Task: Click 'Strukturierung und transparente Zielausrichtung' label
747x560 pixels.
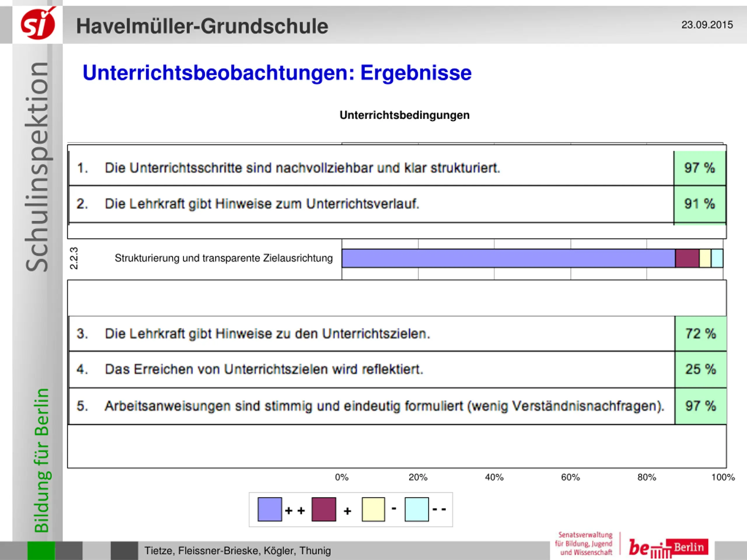Action: pyautogui.click(x=224, y=258)
